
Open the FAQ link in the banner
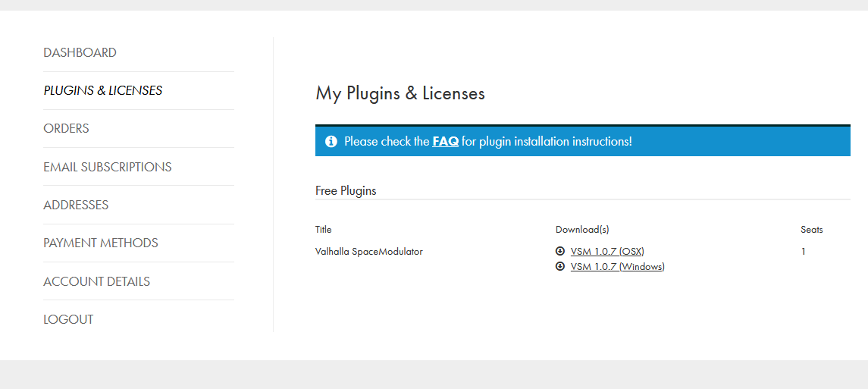(446, 141)
